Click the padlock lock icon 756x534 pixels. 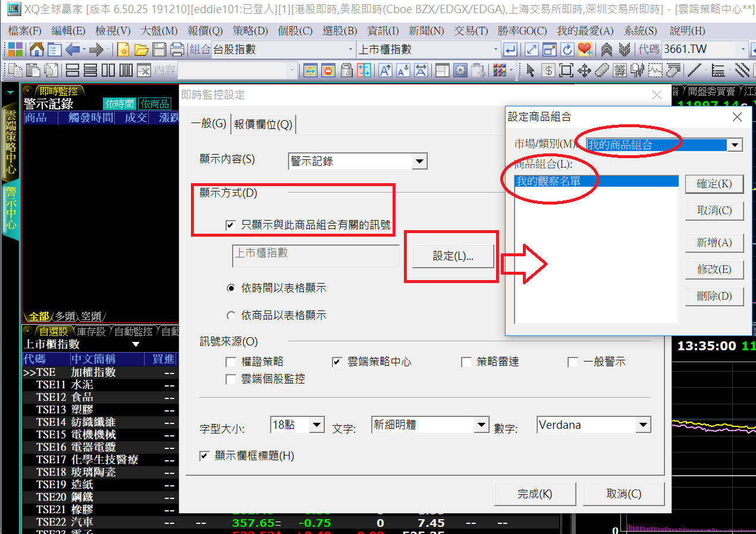pyautogui.click(x=346, y=71)
